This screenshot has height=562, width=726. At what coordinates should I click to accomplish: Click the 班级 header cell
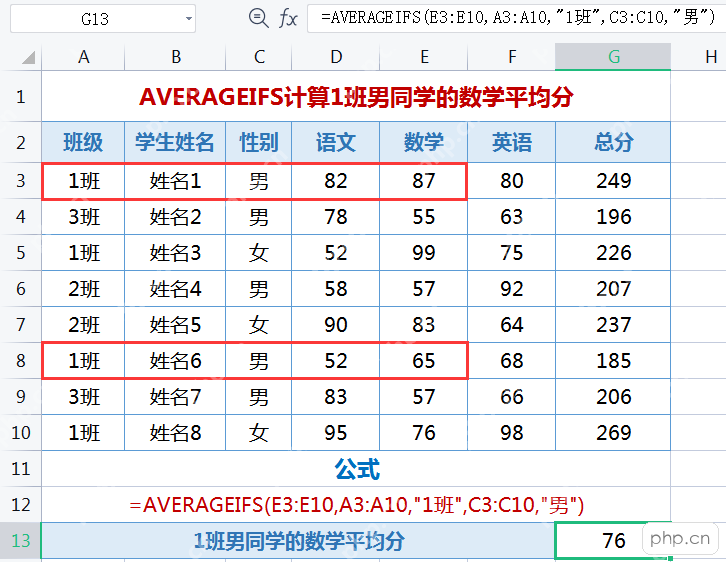[x=83, y=142]
